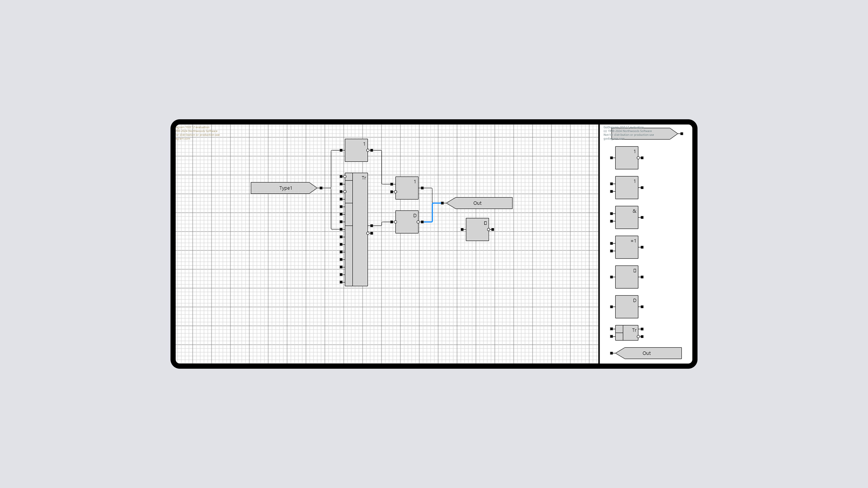Select the AND (&) gate in palette
This screenshot has height=488, width=868.
click(x=626, y=217)
